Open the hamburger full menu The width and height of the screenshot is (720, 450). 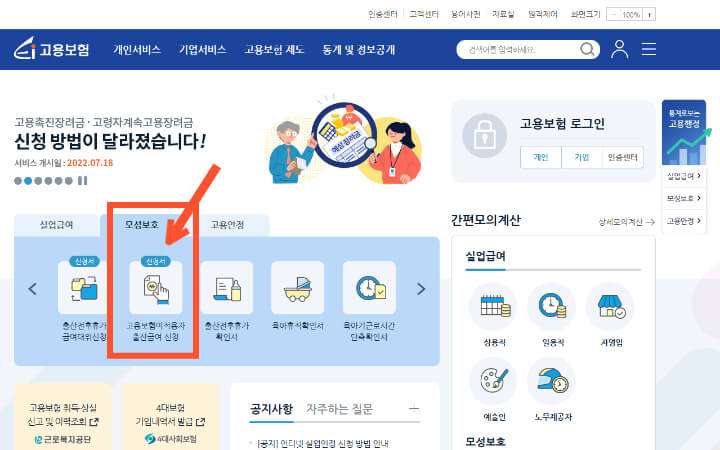tap(648, 49)
